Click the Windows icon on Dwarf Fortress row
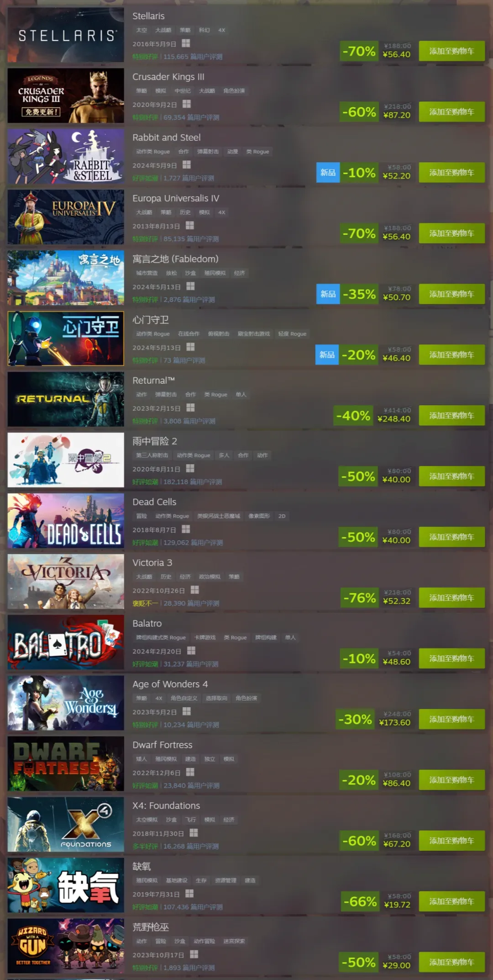Viewport: 493px width, 980px height. [190, 772]
